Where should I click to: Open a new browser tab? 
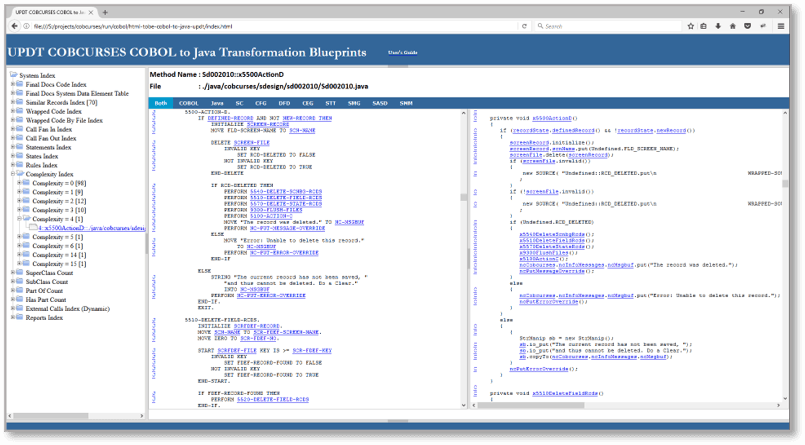click(x=105, y=12)
